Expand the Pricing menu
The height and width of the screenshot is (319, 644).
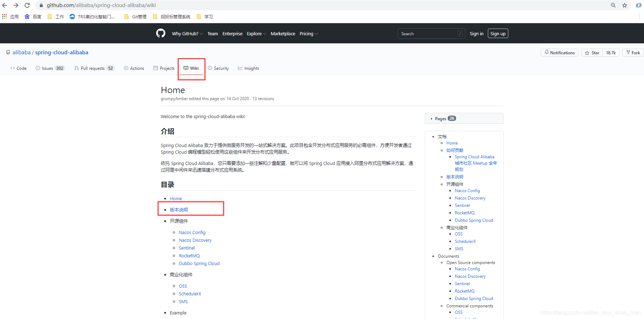(x=308, y=34)
